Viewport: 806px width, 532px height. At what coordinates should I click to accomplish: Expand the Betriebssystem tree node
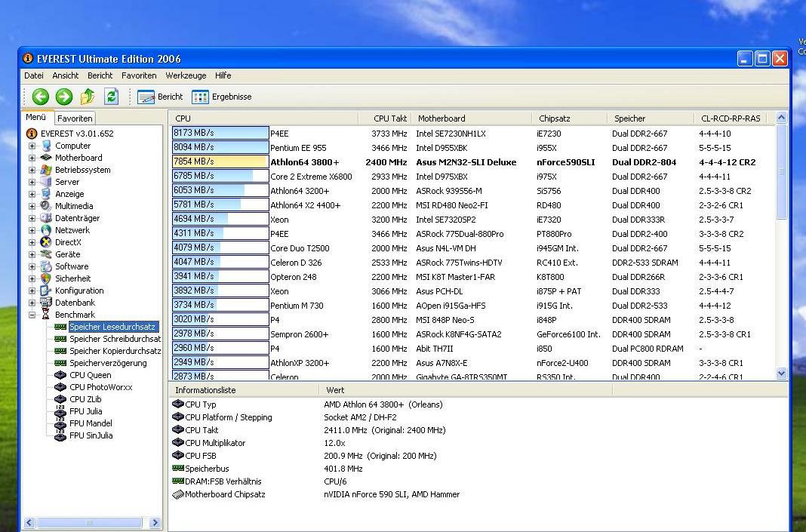tap(32, 170)
